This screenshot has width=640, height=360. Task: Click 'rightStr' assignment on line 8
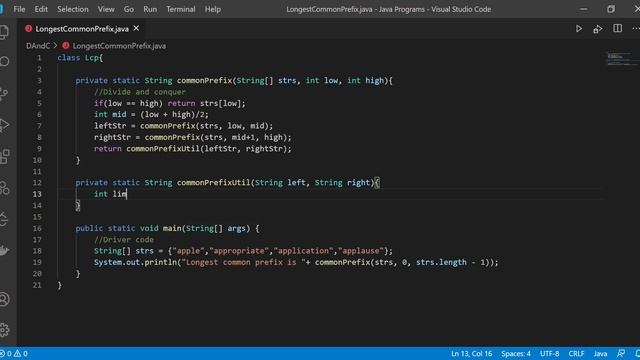(x=112, y=138)
